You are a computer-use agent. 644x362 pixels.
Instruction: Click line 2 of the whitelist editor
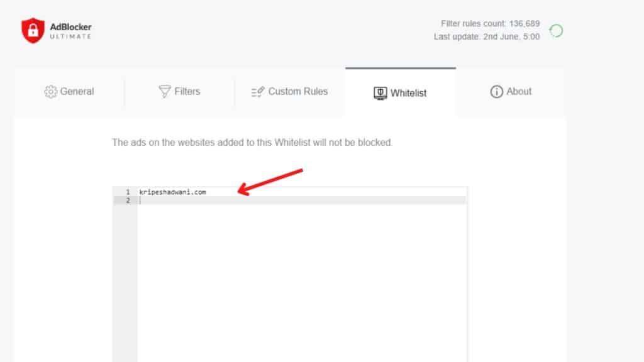coord(126,200)
